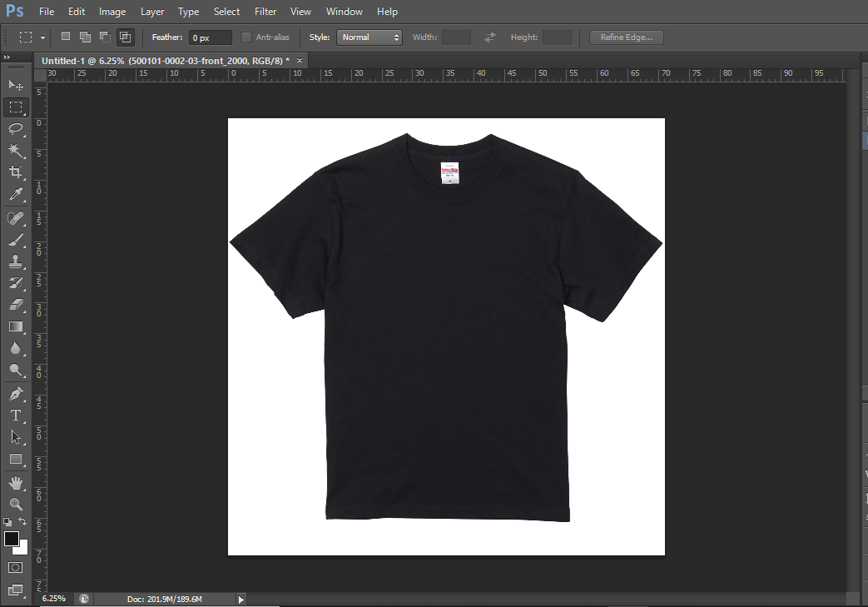Choose the Horizontal Type tool
Image resolution: width=868 pixels, height=607 pixels.
(16, 415)
